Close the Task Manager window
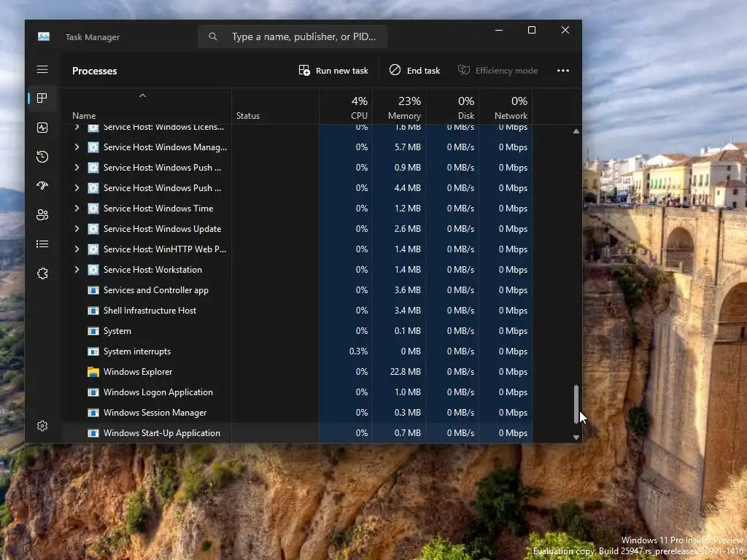 (565, 30)
